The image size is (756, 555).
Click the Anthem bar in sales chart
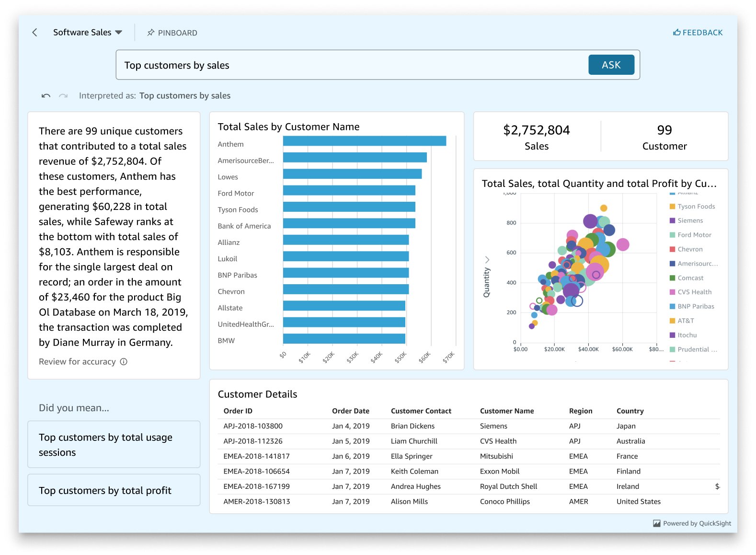[365, 141]
